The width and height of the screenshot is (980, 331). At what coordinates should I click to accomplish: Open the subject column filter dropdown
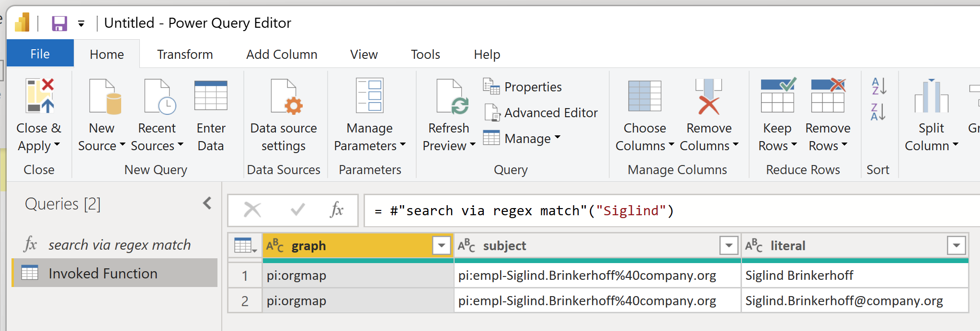point(729,246)
